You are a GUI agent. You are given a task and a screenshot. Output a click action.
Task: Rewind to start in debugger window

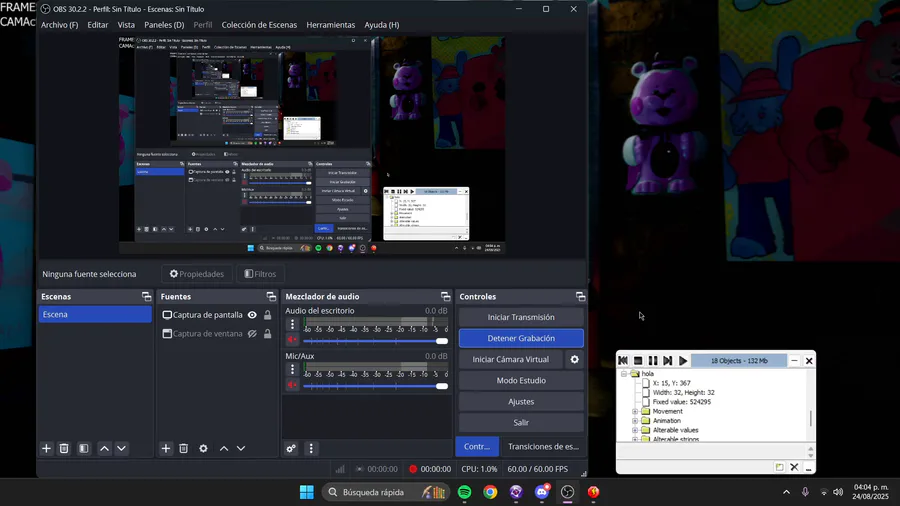623,360
